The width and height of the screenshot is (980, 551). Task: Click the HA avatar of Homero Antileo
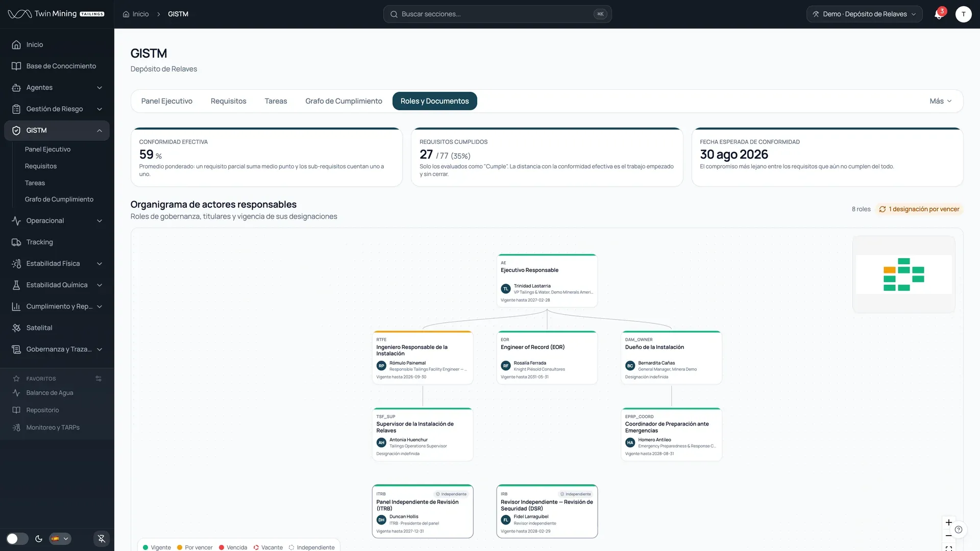[630, 443]
